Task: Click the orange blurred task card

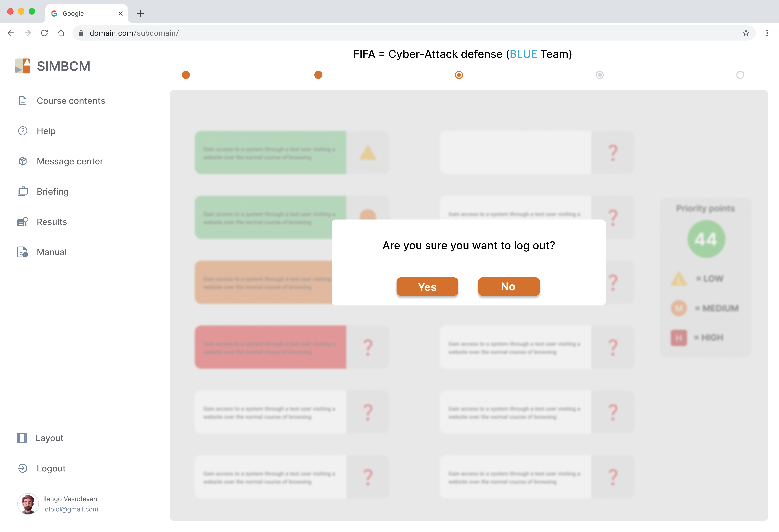Action: pyautogui.click(x=263, y=282)
